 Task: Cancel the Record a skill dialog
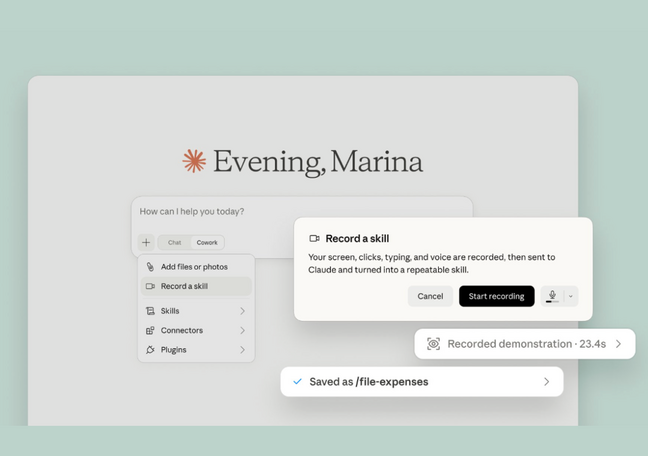pyautogui.click(x=430, y=296)
